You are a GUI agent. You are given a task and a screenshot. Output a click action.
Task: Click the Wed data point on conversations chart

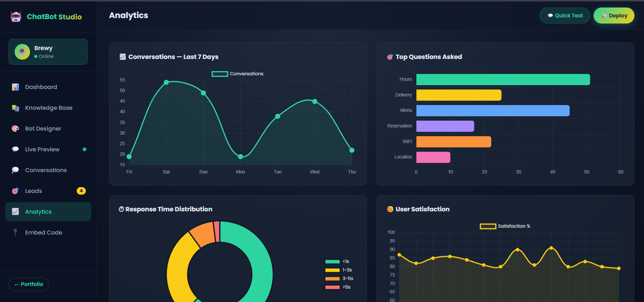pyautogui.click(x=315, y=102)
